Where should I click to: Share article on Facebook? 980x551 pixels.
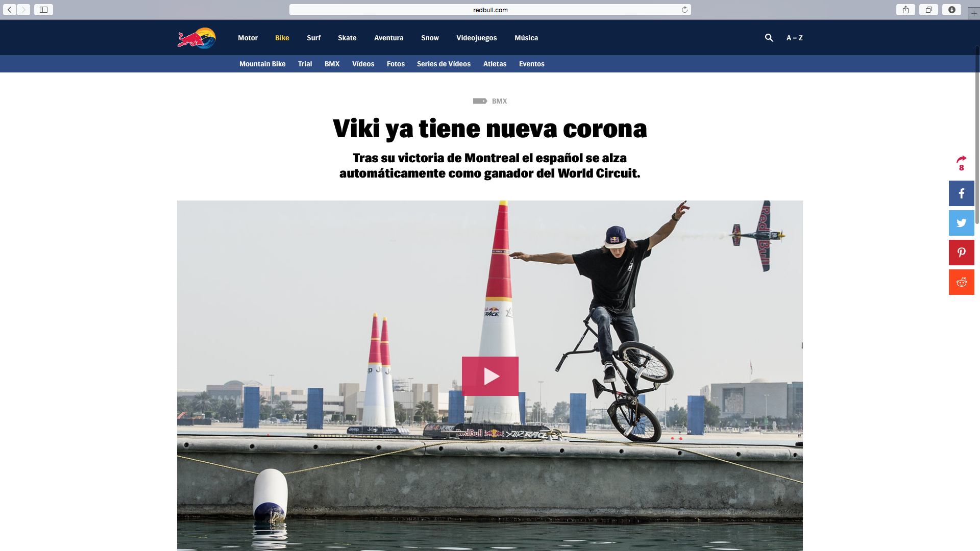[961, 193]
